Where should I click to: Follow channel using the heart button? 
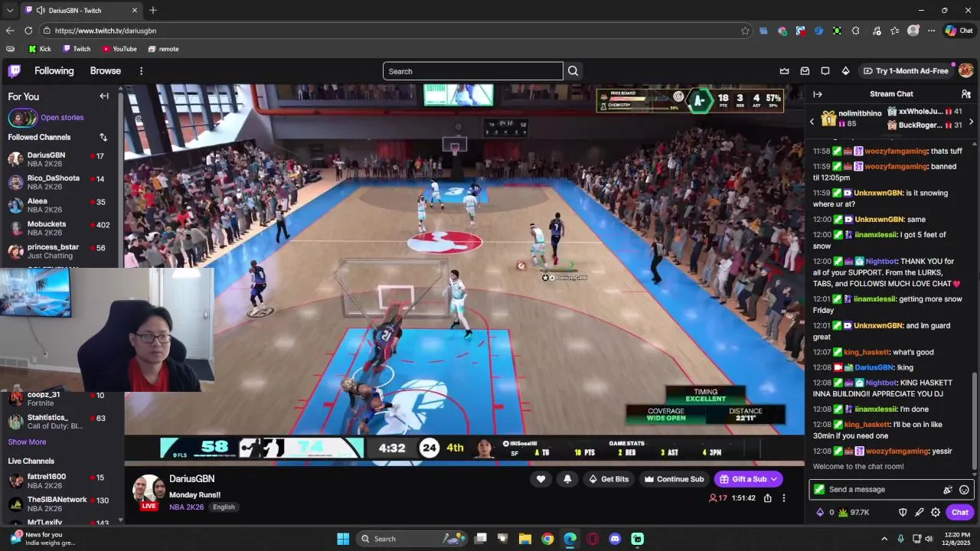point(541,479)
